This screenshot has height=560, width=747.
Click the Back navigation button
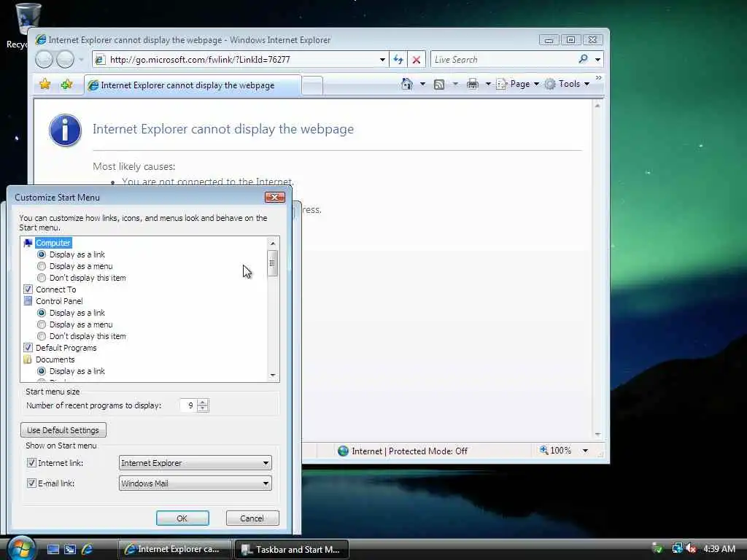[x=44, y=60]
